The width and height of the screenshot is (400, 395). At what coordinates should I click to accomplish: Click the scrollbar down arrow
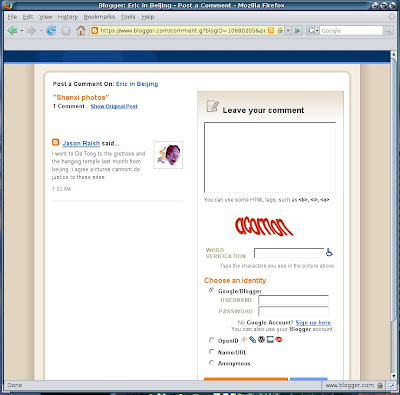click(393, 376)
